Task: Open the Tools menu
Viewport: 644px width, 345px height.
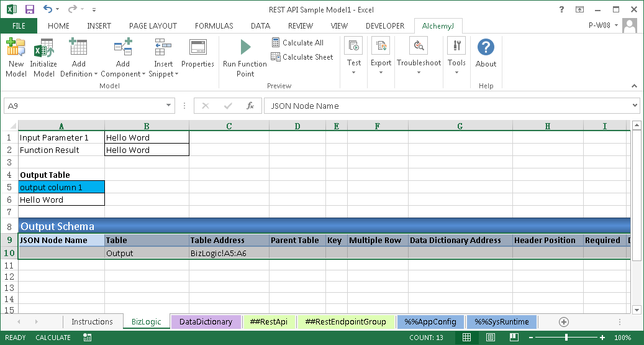Action: 456,57
